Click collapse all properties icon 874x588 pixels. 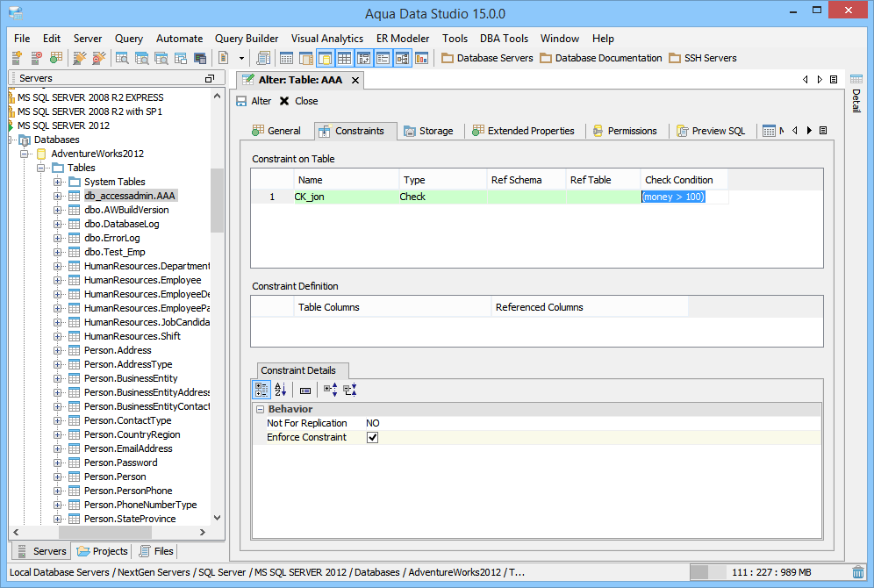pyautogui.click(x=350, y=390)
